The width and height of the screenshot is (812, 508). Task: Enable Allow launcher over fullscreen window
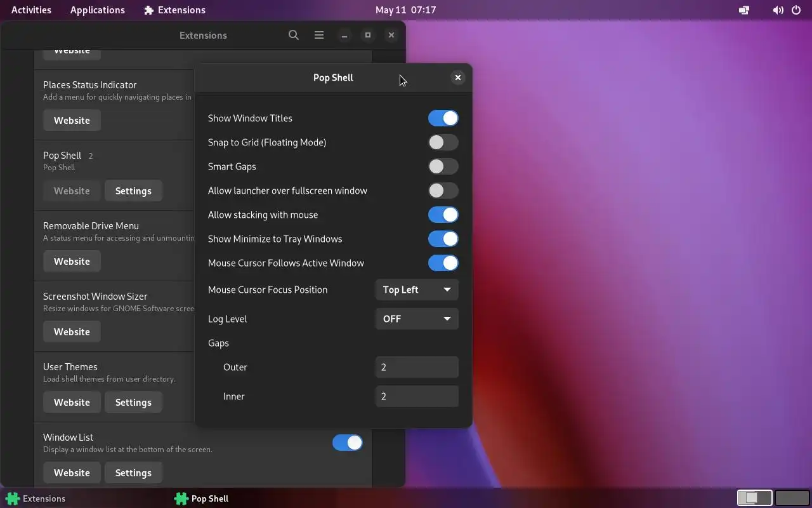[x=443, y=190]
